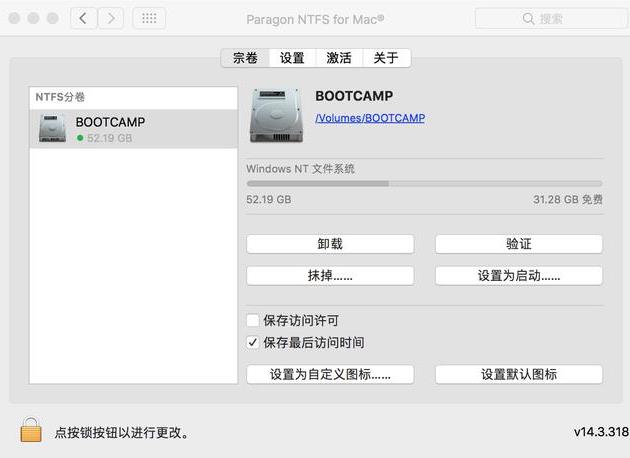Select the BOOTCAMP disk icon in sidebar
This screenshot has width=630, height=458.
(x=52, y=129)
